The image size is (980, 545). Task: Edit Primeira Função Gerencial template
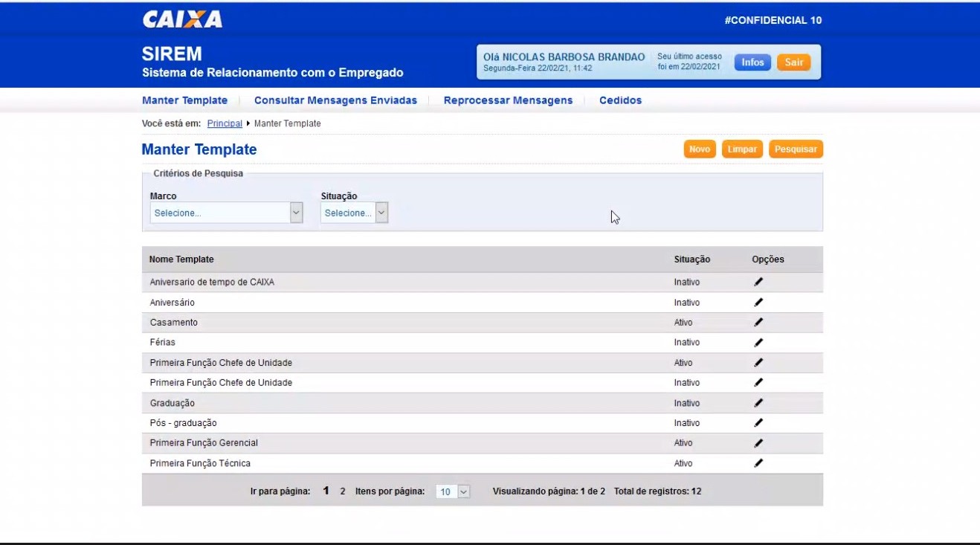758,442
